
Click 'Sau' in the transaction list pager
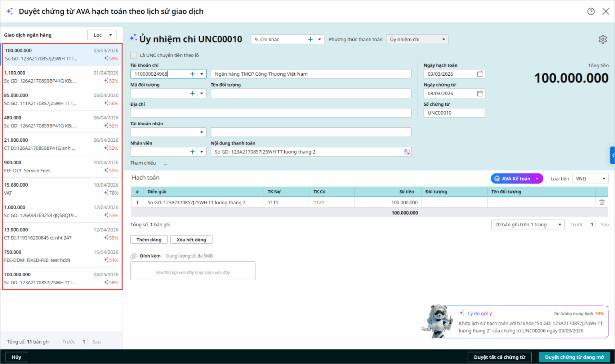[x=96, y=342]
